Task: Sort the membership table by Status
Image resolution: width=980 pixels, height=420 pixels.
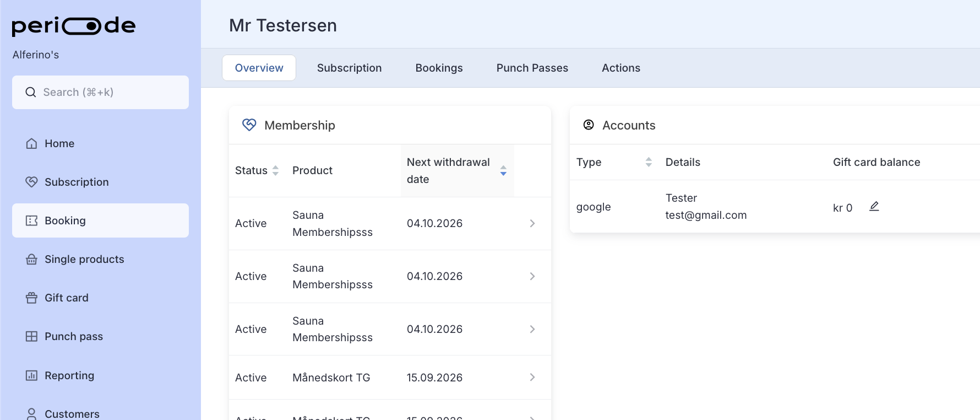Action: click(x=275, y=170)
